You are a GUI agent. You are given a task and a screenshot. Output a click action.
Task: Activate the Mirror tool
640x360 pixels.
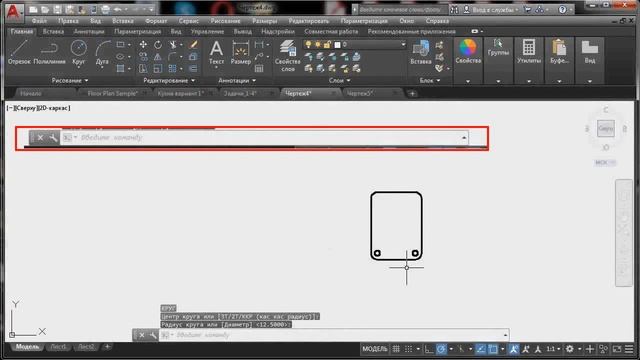158,57
